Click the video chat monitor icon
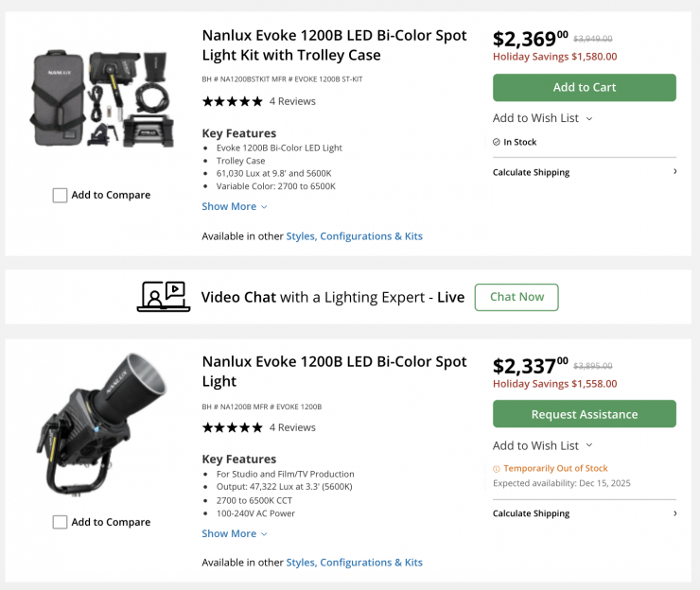This screenshot has height=590, width=700. (x=164, y=297)
